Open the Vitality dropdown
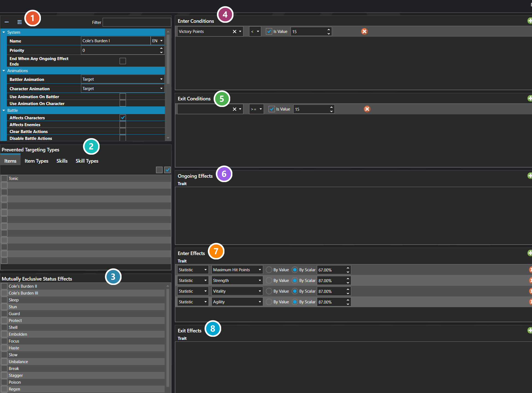The width and height of the screenshot is (532, 393). click(237, 291)
